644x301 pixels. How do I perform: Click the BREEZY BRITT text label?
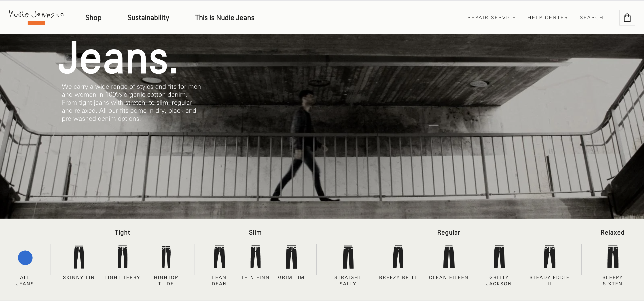398,277
